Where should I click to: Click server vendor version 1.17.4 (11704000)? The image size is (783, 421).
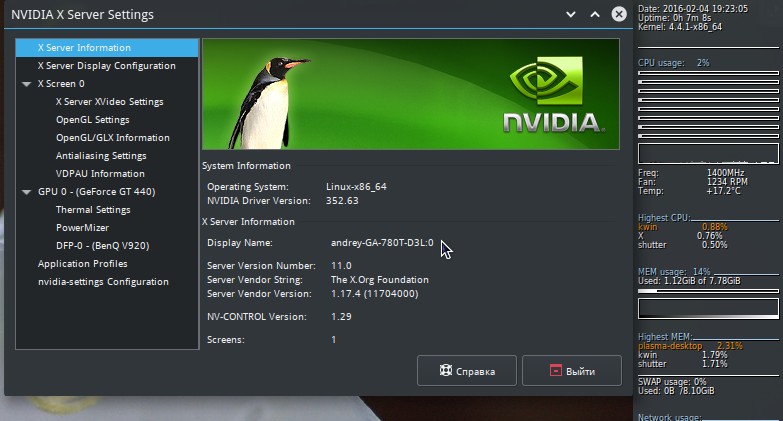375,294
